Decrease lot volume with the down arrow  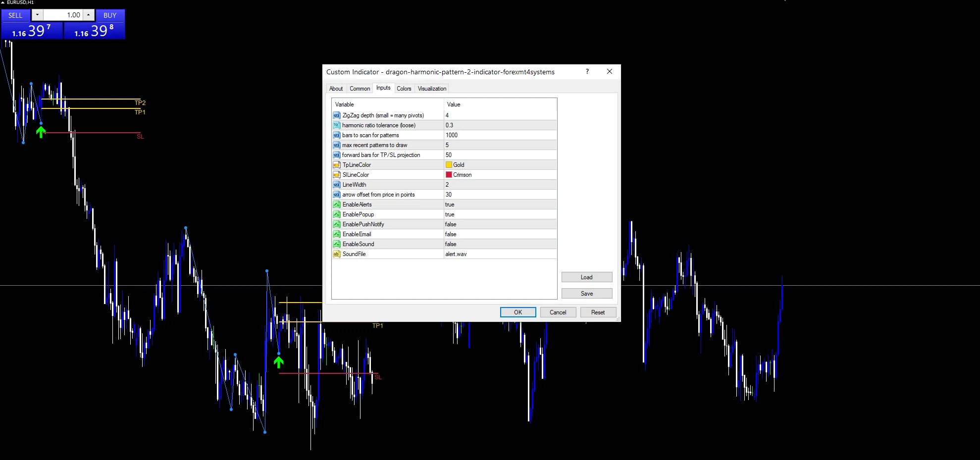tap(37, 15)
